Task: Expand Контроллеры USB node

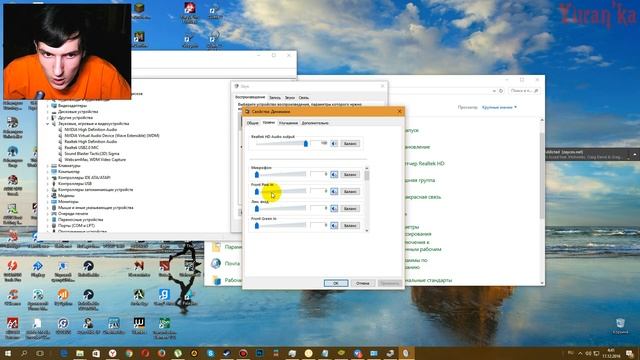Action: (48, 184)
